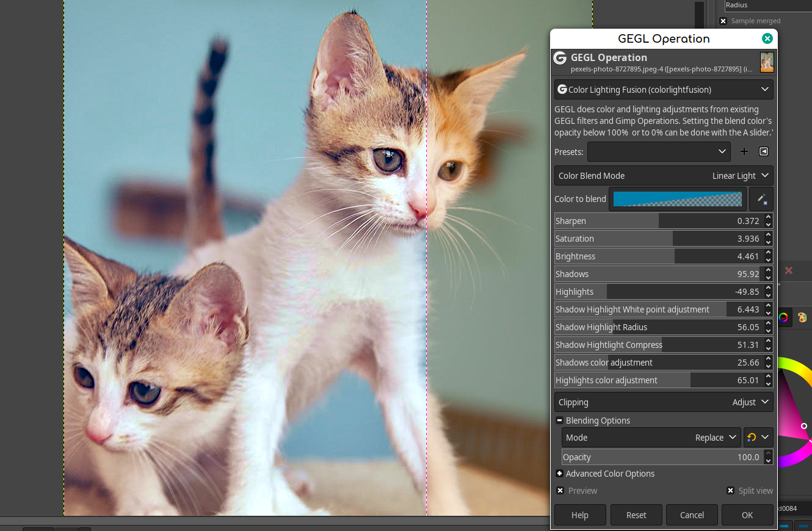Select the palette color selector icon

802,317
